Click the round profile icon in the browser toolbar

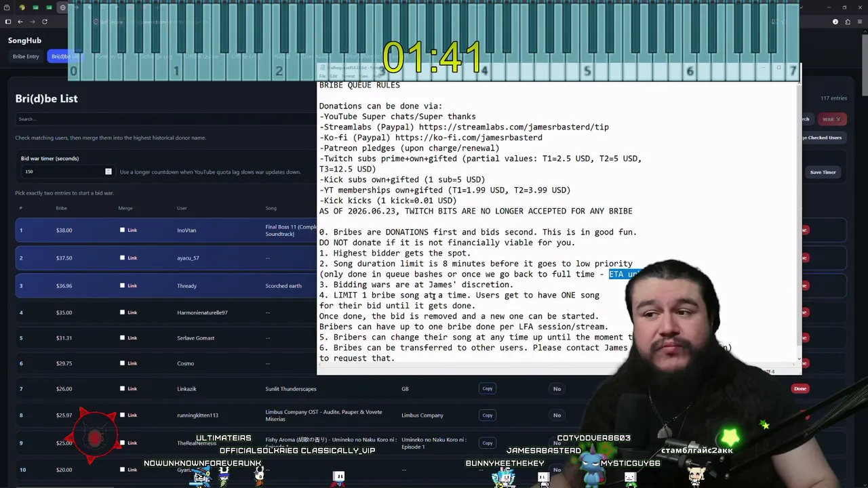point(835,22)
